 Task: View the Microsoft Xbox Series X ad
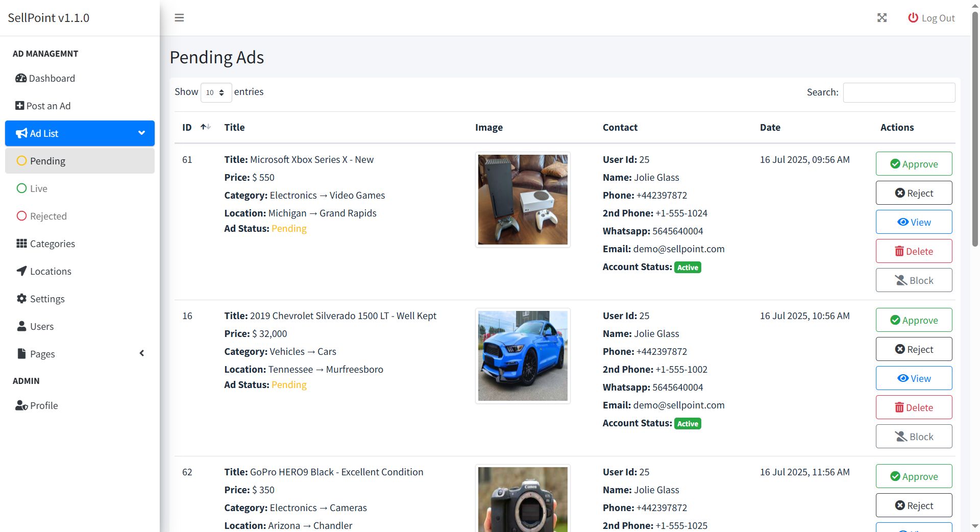click(914, 222)
